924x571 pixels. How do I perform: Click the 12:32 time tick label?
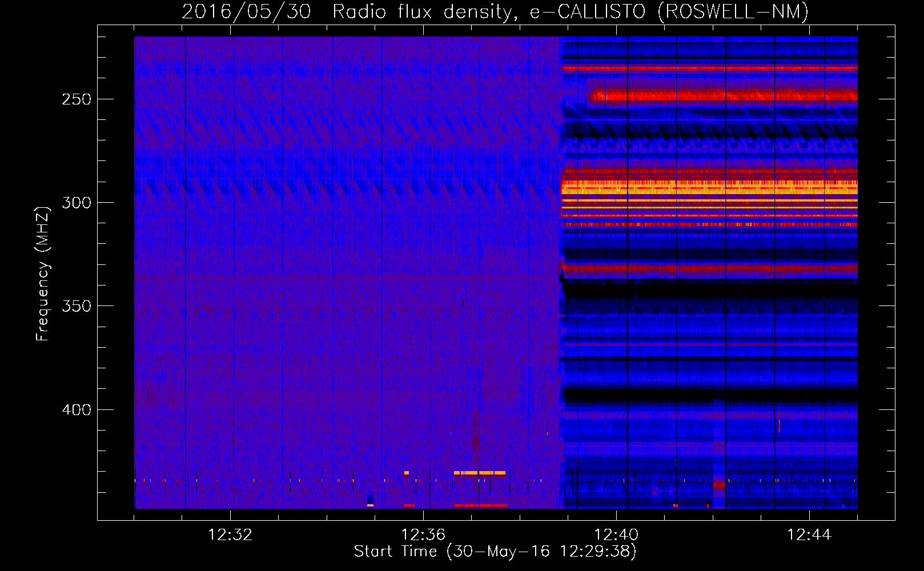coord(230,535)
